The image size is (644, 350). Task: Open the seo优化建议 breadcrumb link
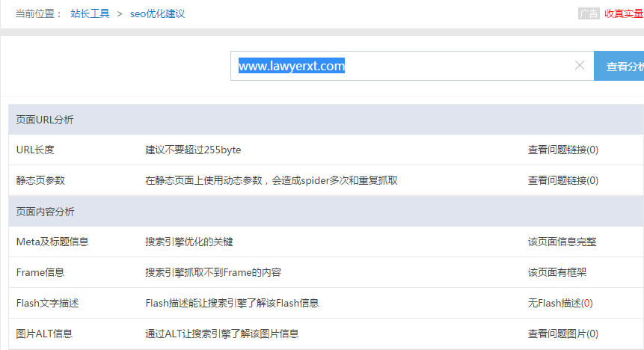tap(157, 13)
